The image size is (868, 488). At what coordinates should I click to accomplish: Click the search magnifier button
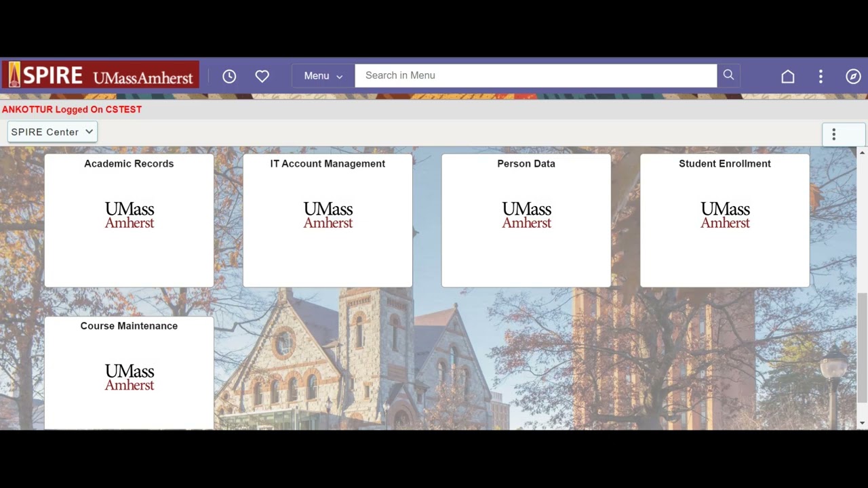[x=728, y=75]
